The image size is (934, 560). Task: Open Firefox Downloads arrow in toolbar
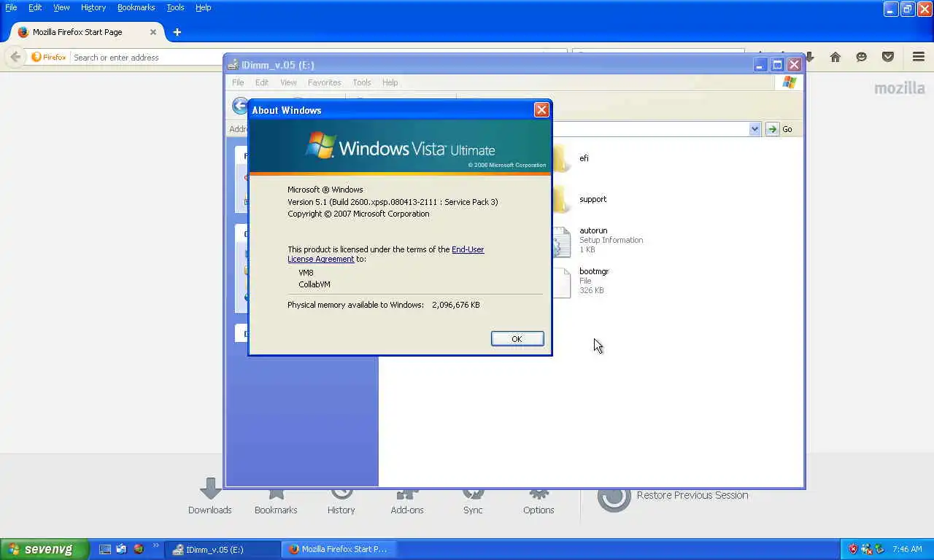pos(810,57)
